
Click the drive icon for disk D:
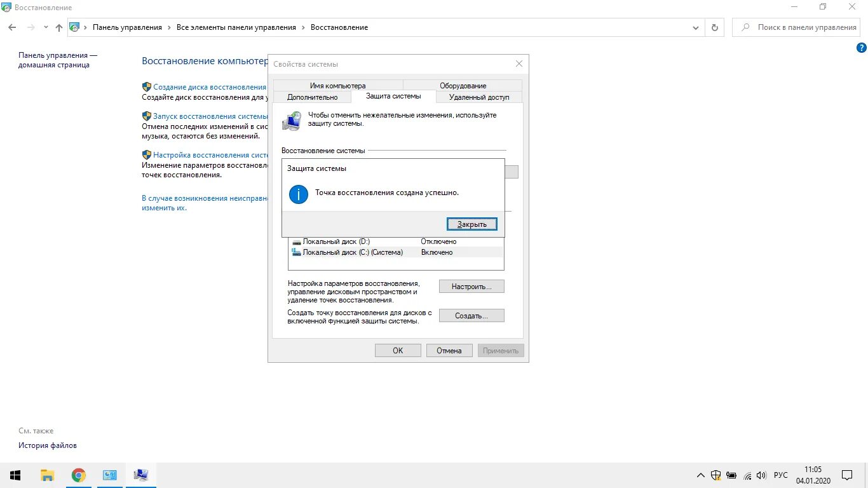tap(296, 242)
